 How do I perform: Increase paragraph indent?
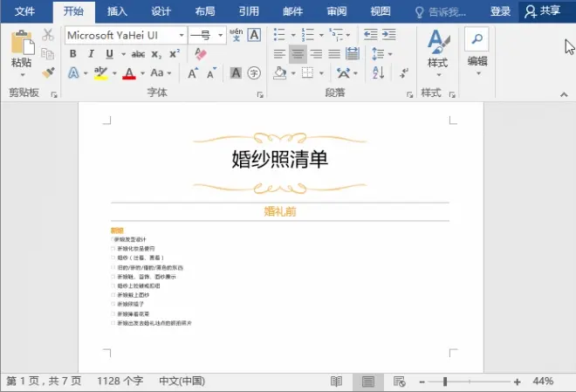pyautogui.click(x=389, y=35)
